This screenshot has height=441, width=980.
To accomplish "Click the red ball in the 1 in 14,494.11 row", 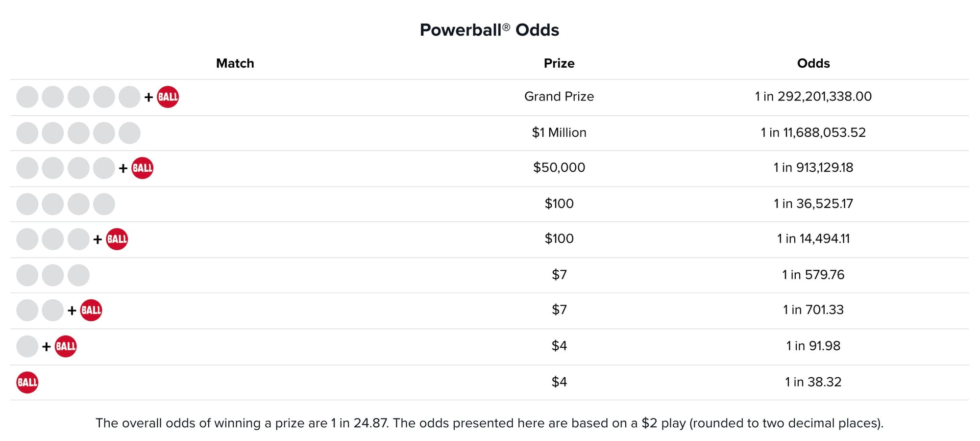I will [117, 239].
